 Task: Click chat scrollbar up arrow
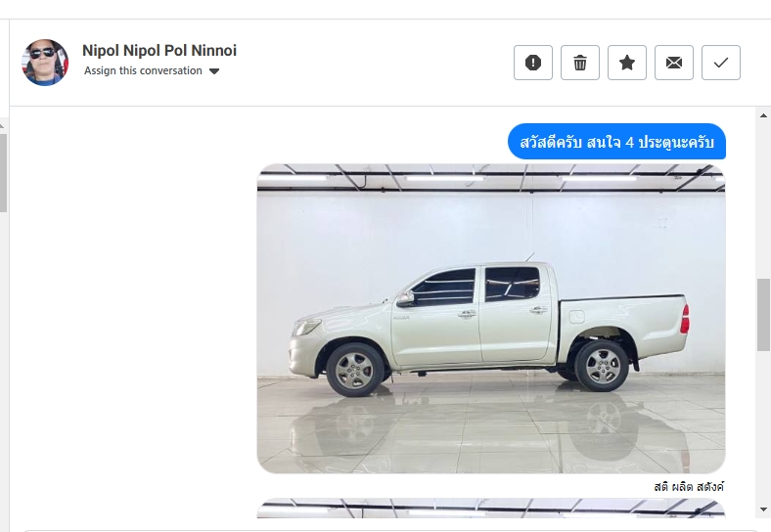pos(763,115)
